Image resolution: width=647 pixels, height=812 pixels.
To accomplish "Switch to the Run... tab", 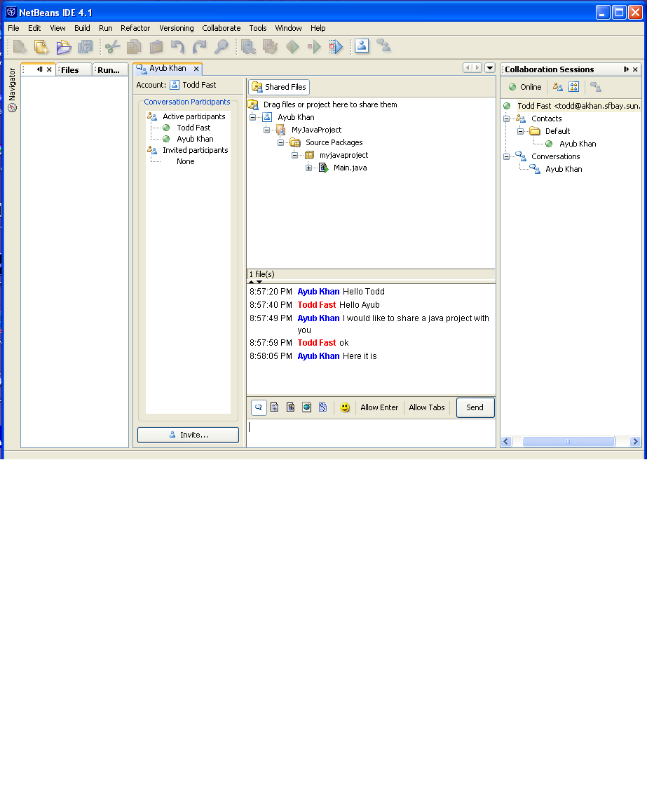I will [110, 70].
